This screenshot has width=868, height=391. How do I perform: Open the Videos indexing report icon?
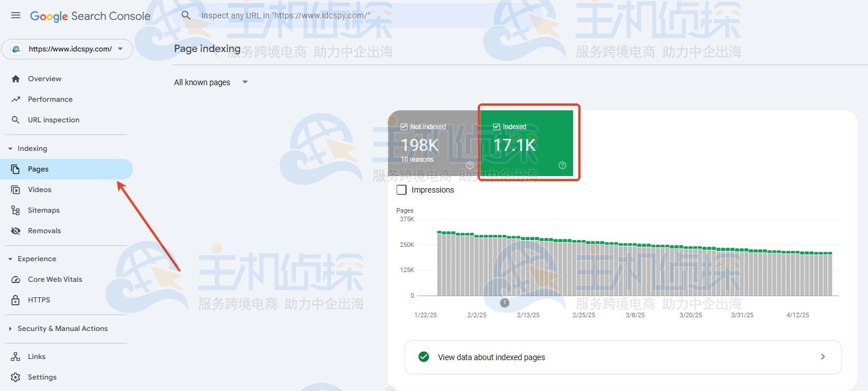pyautogui.click(x=16, y=189)
